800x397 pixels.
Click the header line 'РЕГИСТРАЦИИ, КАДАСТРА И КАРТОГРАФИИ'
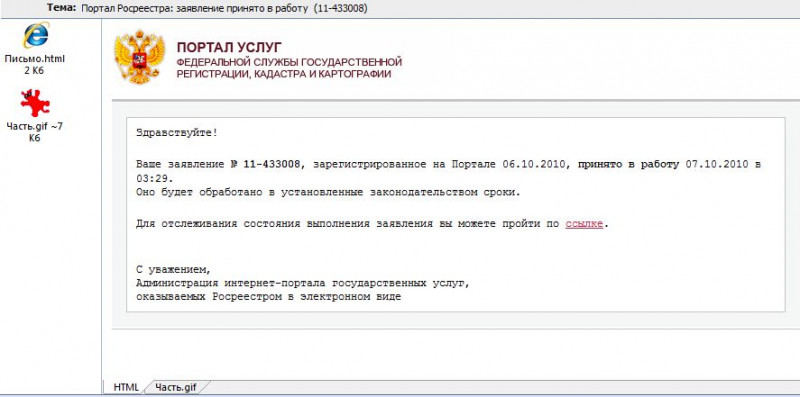click(x=284, y=75)
